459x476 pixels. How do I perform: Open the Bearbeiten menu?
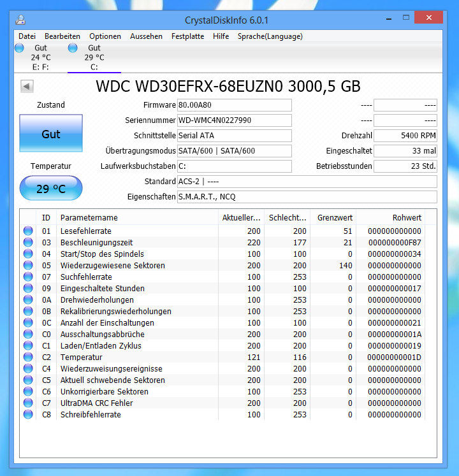[62, 36]
